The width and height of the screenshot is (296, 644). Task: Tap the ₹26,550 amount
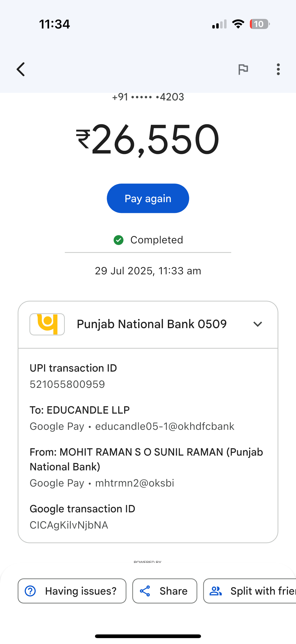coord(148,140)
